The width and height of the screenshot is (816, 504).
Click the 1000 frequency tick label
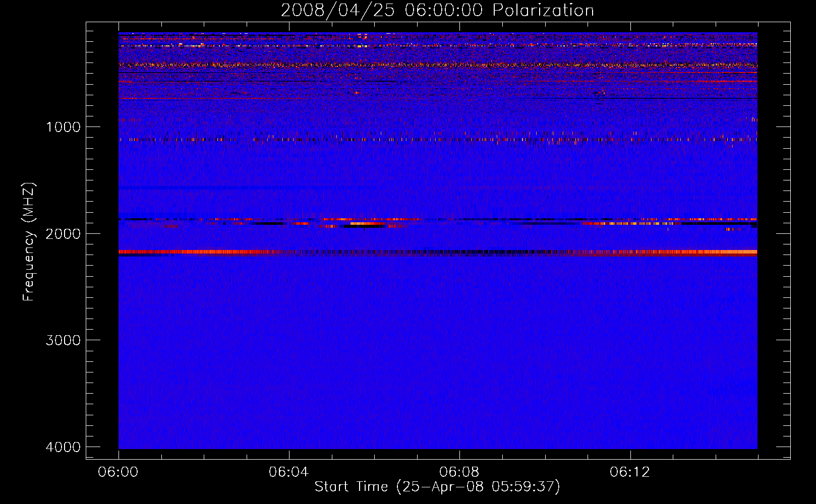[x=63, y=127]
